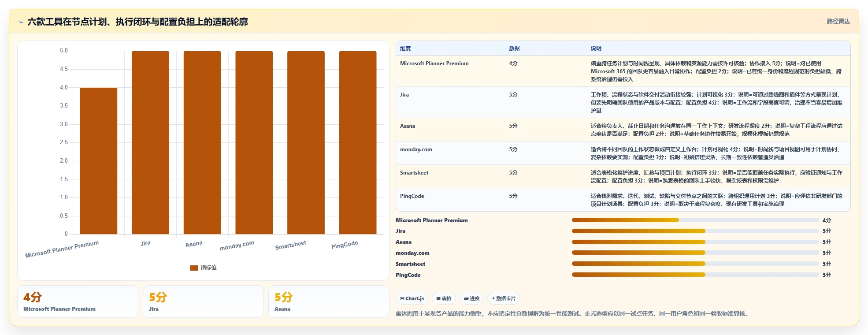
Task: Click the Smartsheet bar in the chart
Action: tap(306, 142)
